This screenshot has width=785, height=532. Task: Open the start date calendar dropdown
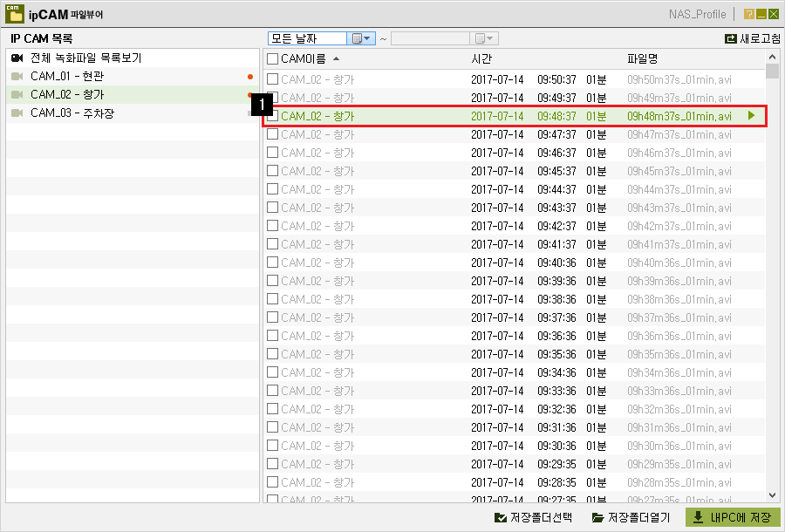pyautogui.click(x=361, y=38)
